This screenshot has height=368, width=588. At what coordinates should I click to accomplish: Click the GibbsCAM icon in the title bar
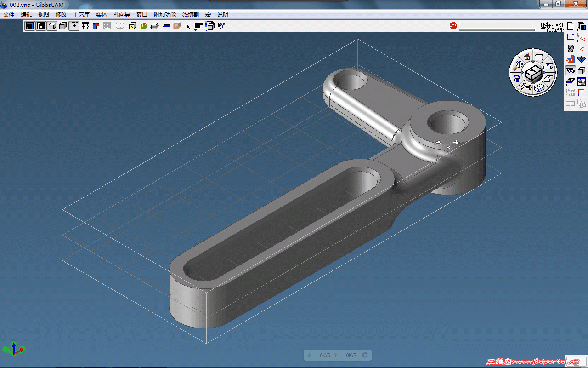[x=4, y=5]
